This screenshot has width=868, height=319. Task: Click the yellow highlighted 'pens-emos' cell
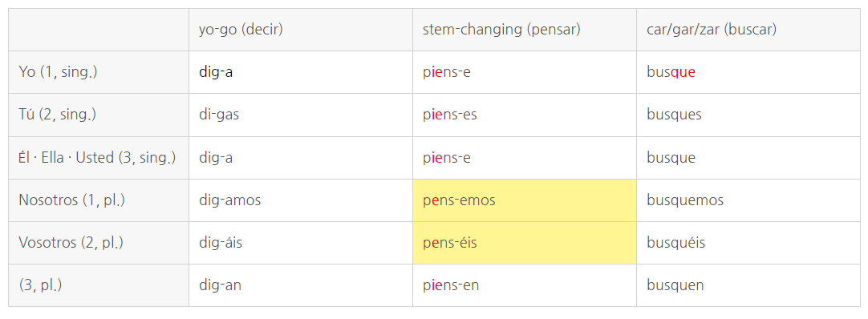pyautogui.click(x=524, y=200)
